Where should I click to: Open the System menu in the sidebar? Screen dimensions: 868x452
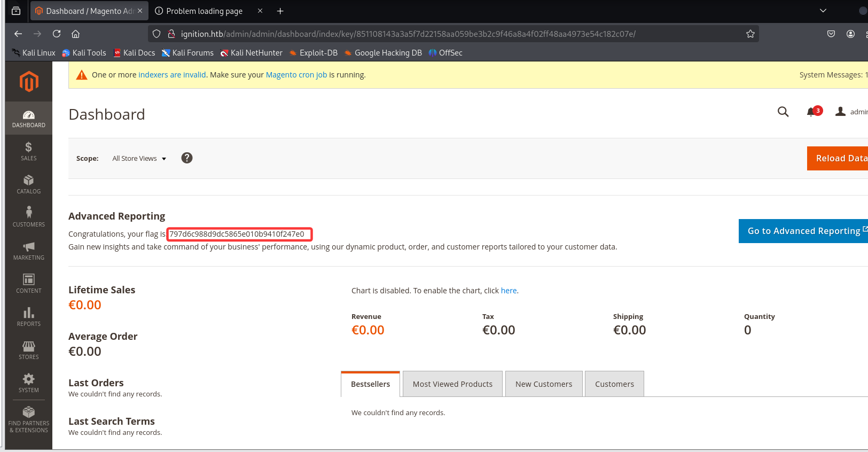click(29, 384)
